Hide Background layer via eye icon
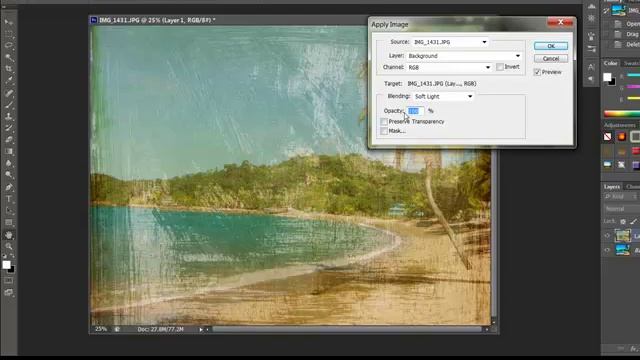The image size is (640, 360). 607,250
